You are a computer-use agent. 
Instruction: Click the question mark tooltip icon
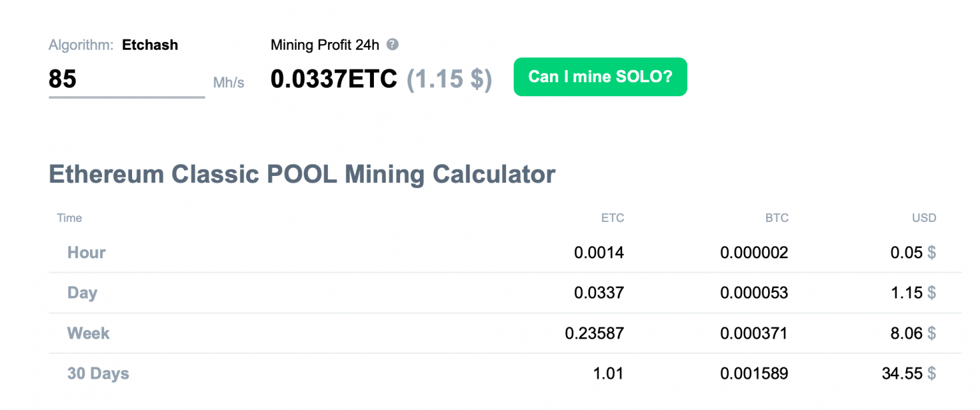tap(393, 45)
